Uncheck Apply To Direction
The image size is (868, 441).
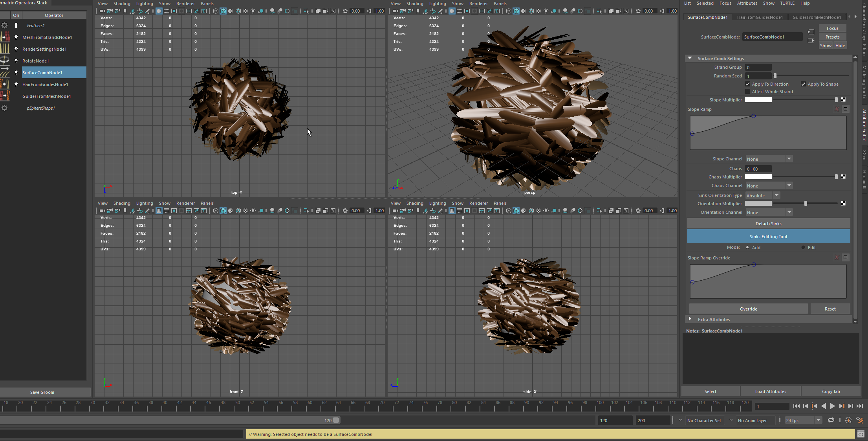pos(748,84)
